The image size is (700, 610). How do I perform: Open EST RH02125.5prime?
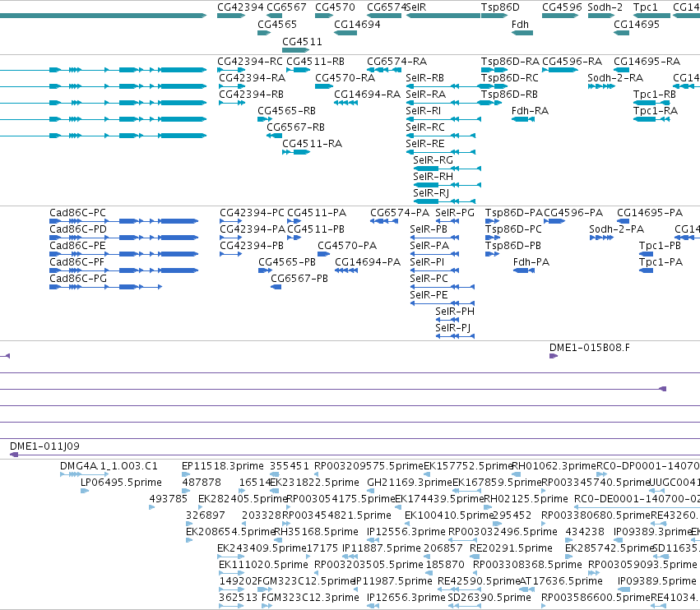point(488,507)
